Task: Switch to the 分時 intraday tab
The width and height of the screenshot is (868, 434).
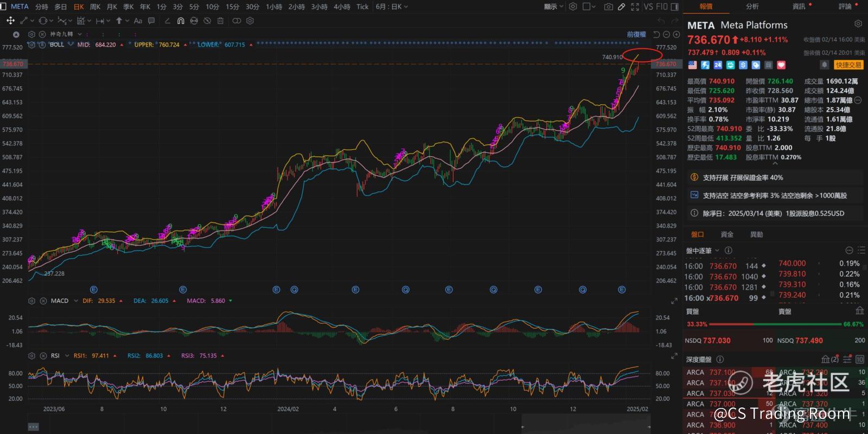Action: tap(41, 7)
